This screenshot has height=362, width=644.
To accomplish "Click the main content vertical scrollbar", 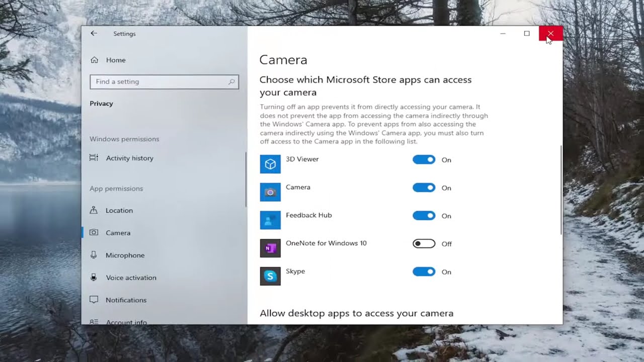I will [x=561, y=190].
